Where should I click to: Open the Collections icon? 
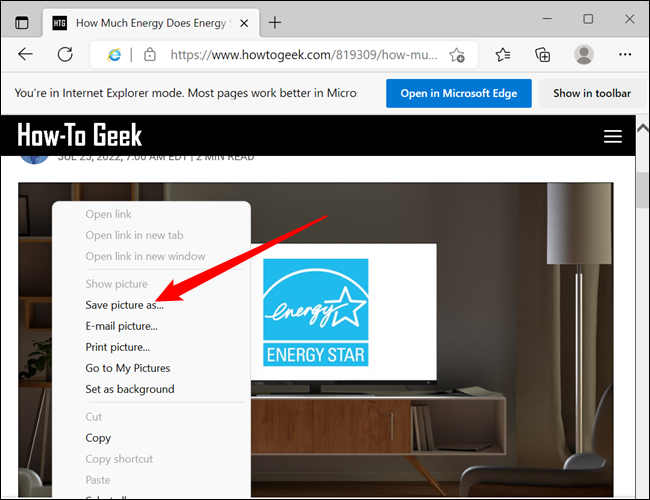pos(543,54)
